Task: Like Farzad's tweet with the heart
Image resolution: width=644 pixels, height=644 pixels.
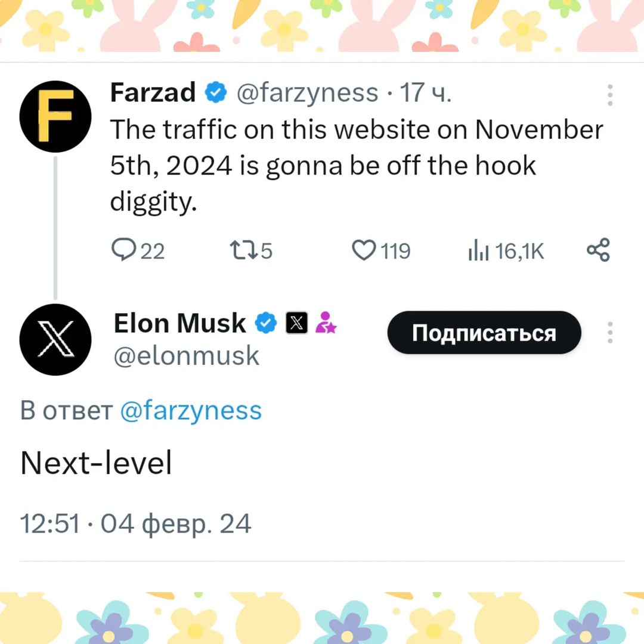Action: tap(380, 250)
